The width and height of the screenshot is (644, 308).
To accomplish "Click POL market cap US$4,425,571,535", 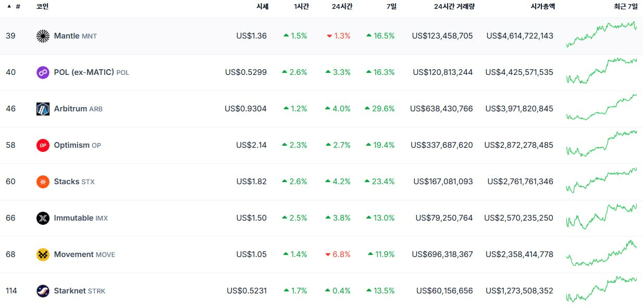I will (x=519, y=72).
